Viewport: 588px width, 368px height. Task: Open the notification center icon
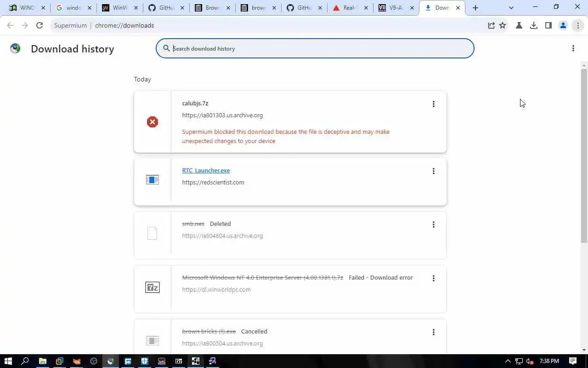pyautogui.click(x=573, y=361)
